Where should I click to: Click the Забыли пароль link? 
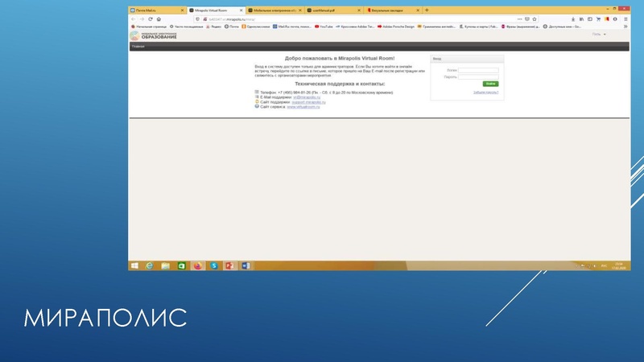[485, 93]
